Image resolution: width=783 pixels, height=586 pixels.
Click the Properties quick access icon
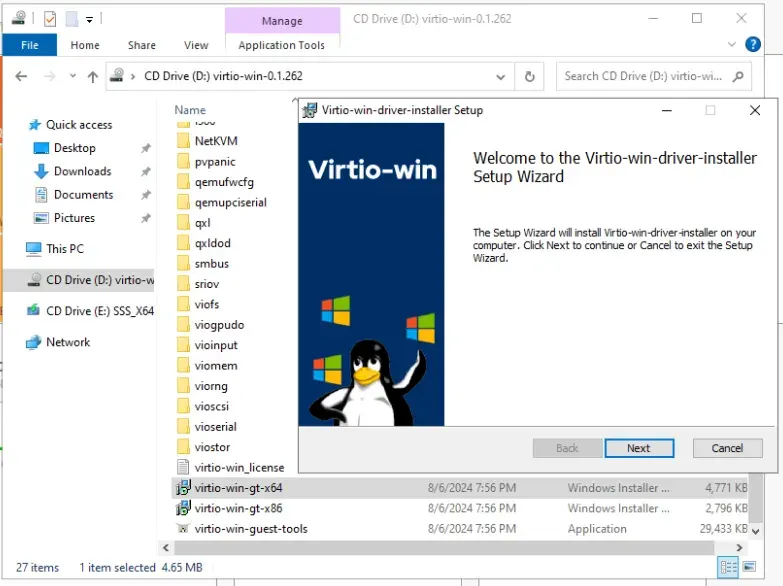pos(49,19)
